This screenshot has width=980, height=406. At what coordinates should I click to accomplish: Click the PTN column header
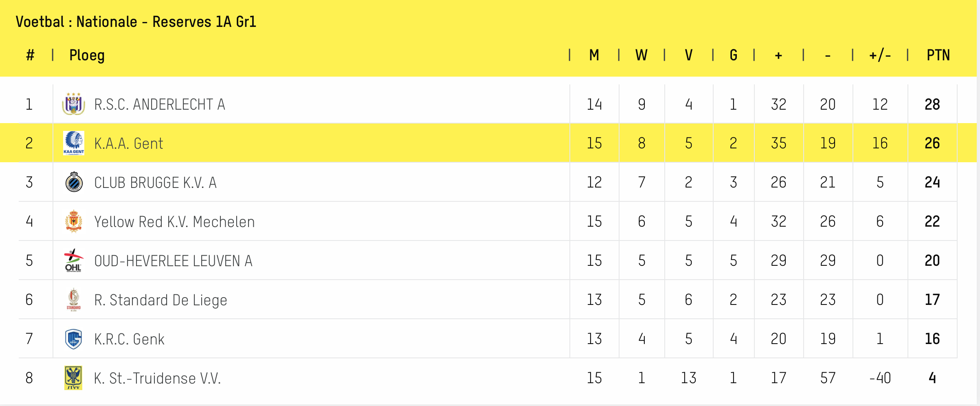938,55
